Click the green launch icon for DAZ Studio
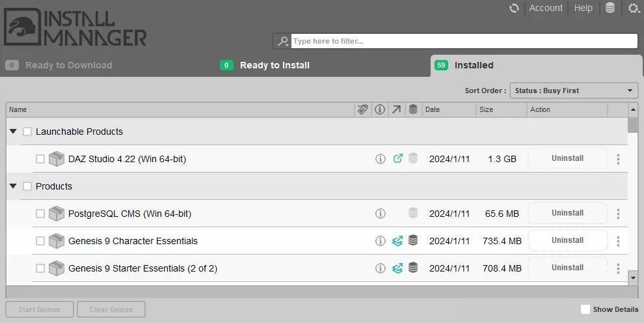This screenshot has height=323, width=644. 397,158
